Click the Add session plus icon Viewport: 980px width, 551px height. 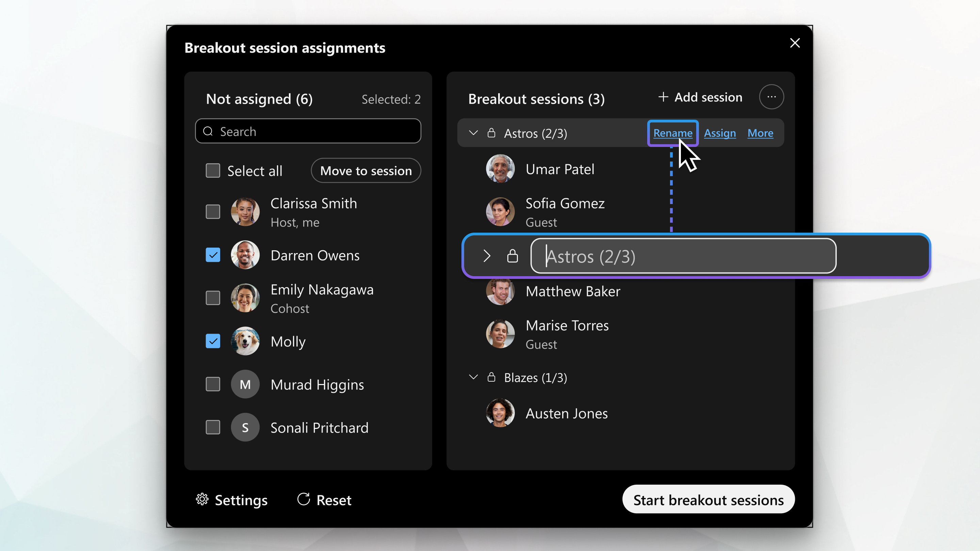(663, 98)
